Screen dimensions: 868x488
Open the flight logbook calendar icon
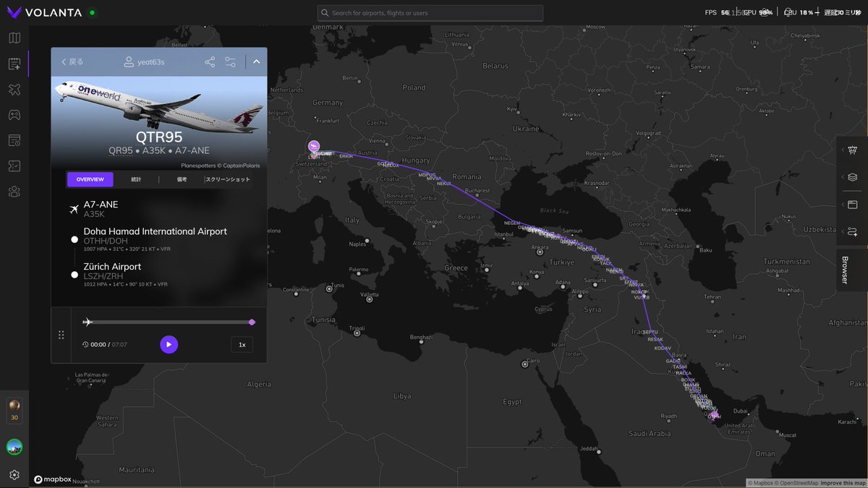point(14,64)
